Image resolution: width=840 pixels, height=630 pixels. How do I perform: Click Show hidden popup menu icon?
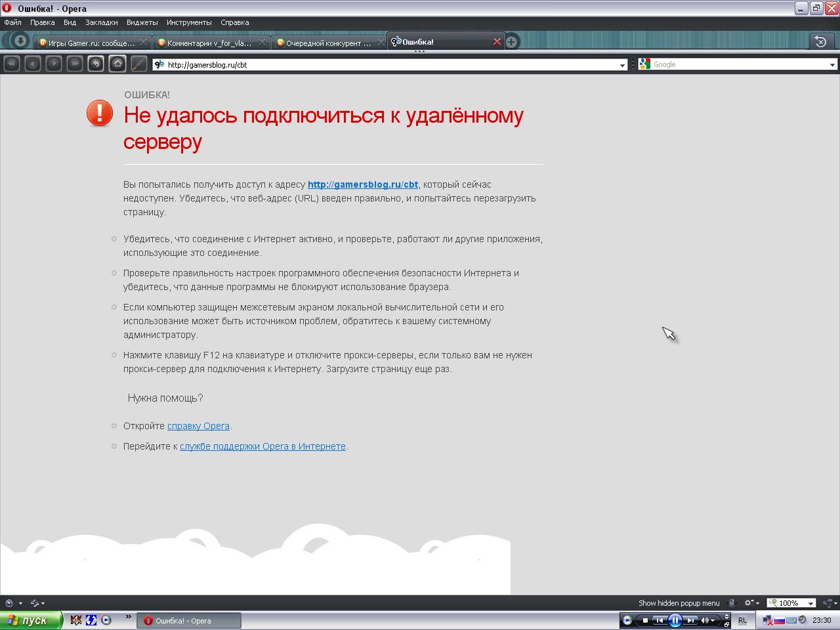coord(679,603)
